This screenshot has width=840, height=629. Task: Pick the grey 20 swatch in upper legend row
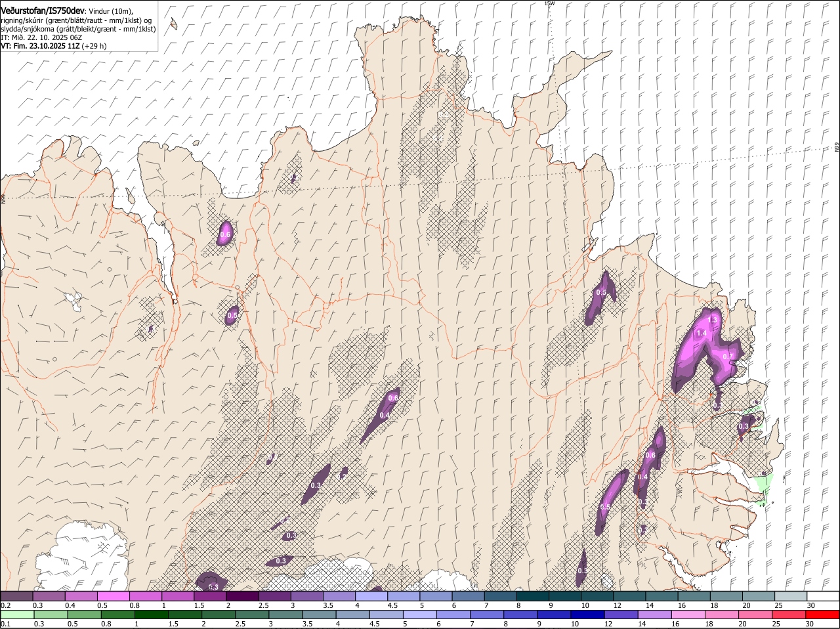[x=759, y=596]
